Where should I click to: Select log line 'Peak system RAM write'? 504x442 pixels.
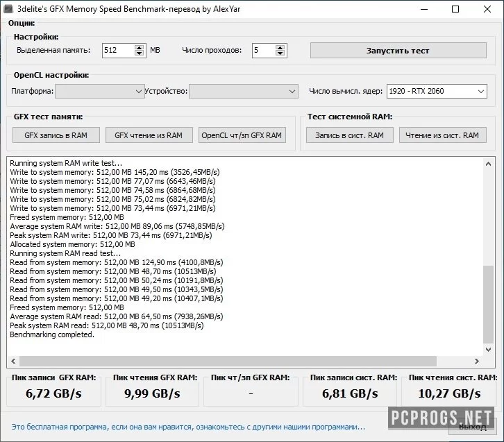[x=111, y=235]
